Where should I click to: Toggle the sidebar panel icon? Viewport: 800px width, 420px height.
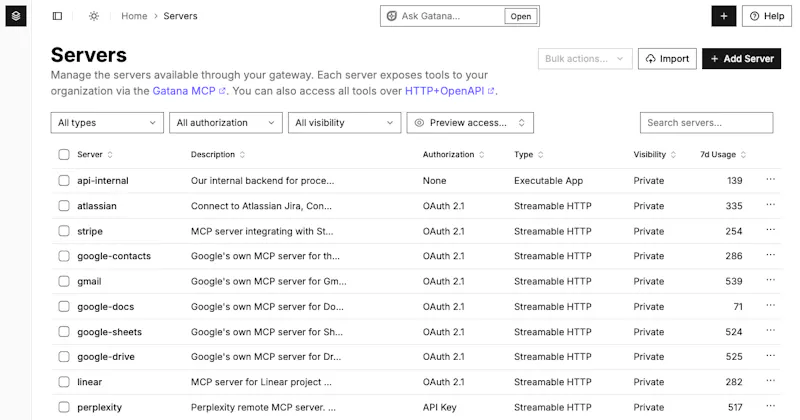coord(58,16)
